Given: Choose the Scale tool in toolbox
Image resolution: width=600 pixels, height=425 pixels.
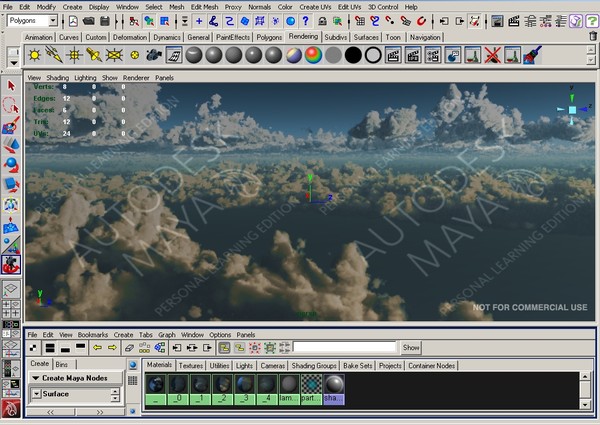Looking at the screenshot, I should pos(11,185).
